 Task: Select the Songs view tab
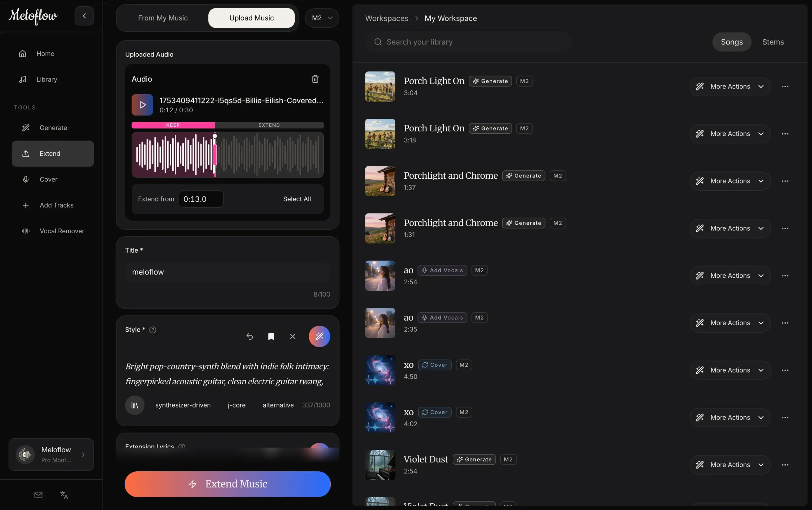click(731, 42)
